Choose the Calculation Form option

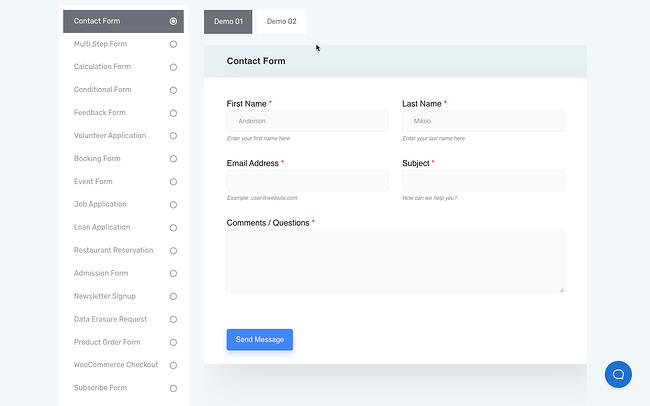click(x=173, y=67)
